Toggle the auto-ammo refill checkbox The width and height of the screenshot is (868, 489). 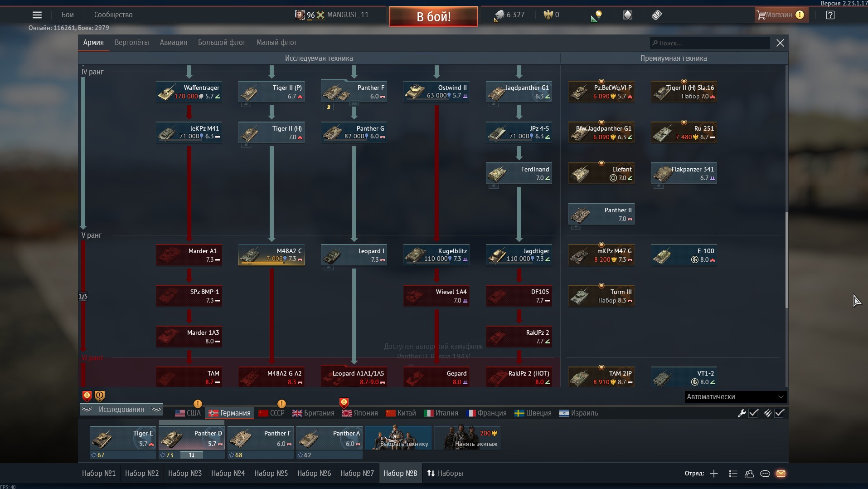tap(780, 413)
